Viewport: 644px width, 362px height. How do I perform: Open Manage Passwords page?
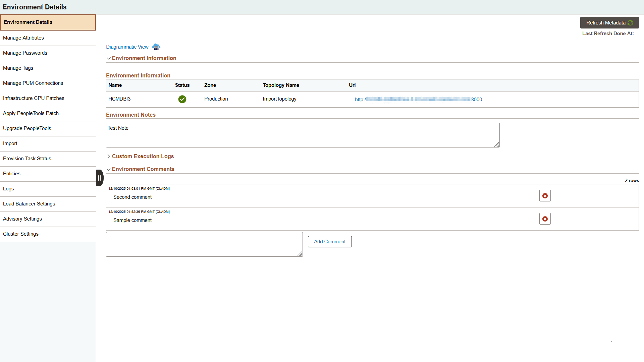click(25, 53)
